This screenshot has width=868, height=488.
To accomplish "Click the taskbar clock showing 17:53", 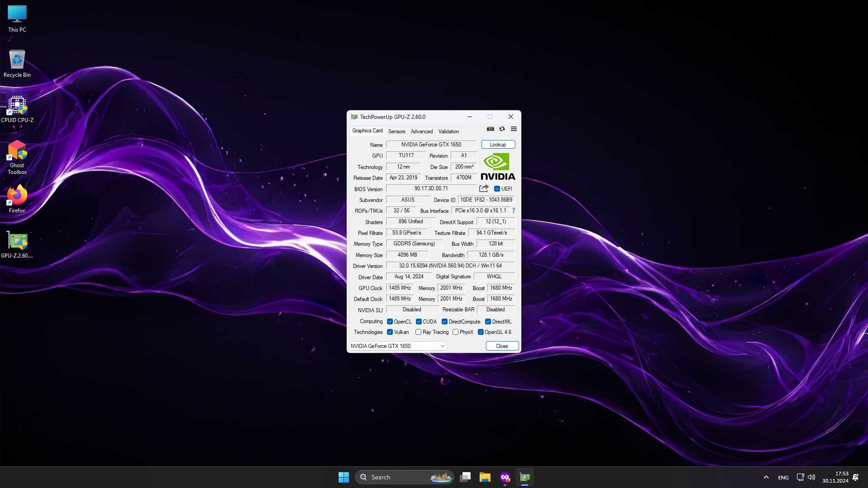I will pyautogui.click(x=835, y=477).
